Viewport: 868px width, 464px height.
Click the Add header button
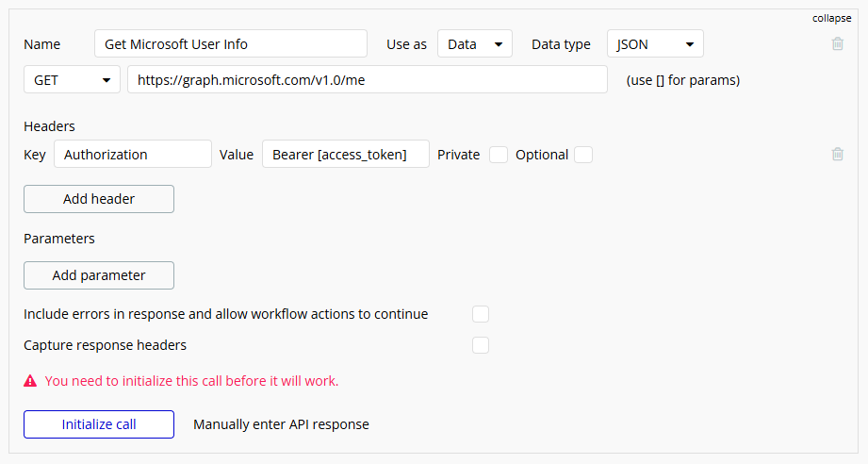[99, 199]
